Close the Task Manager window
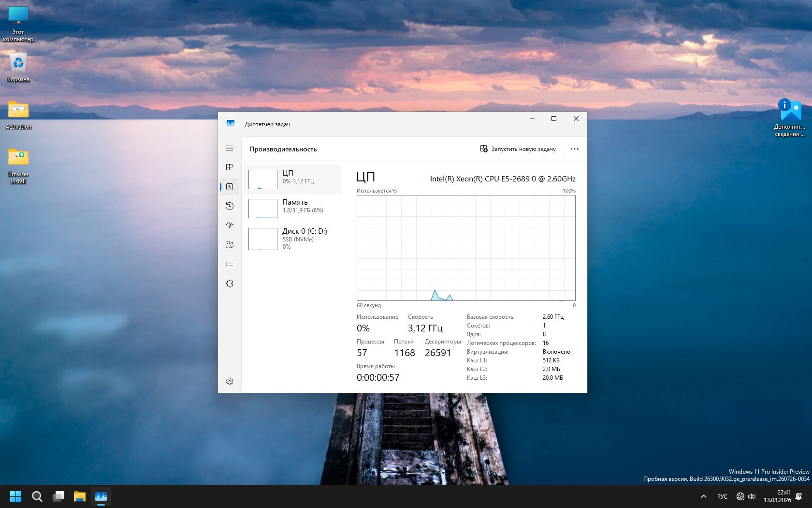The width and height of the screenshot is (812, 508). 576,119
